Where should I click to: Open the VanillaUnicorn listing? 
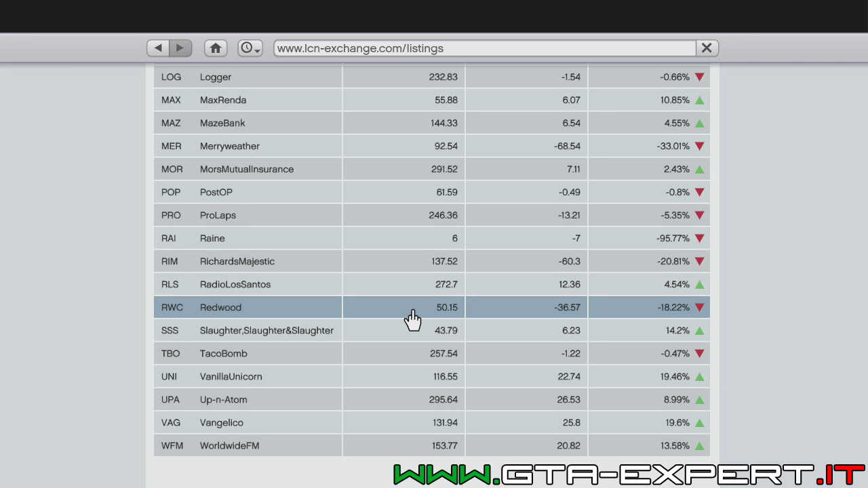(x=432, y=377)
